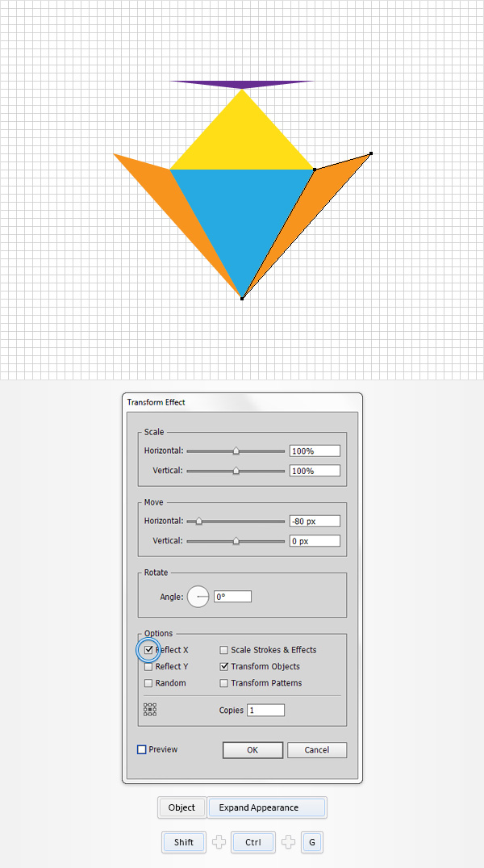The height and width of the screenshot is (868, 484).
Task: Click the Ctrl key button
Action: pyautogui.click(x=252, y=842)
